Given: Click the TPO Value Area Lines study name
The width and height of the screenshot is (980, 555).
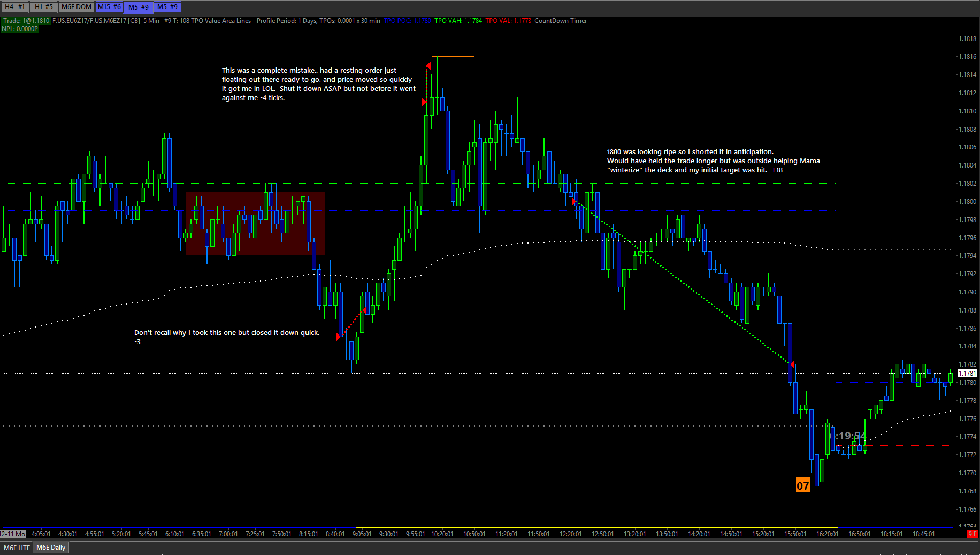Looking at the screenshot, I should (221, 21).
